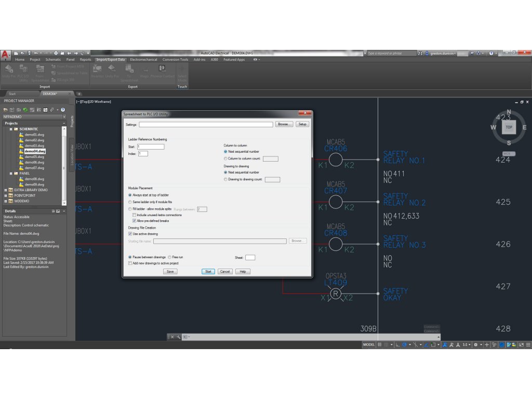Image resolution: width=532 pixels, height=399 pixels.
Task: Toggle the grid display icon in status bar
Action: click(380, 345)
